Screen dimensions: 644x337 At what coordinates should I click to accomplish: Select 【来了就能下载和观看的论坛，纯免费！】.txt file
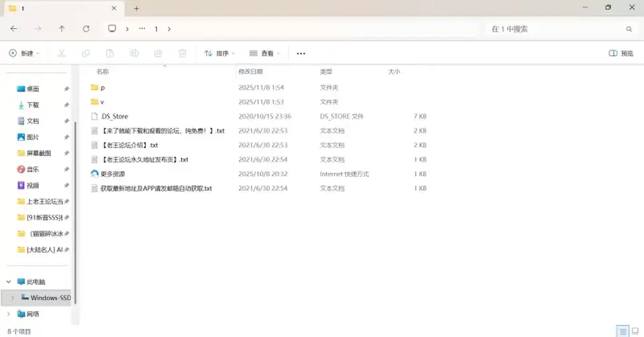[x=162, y=131]
